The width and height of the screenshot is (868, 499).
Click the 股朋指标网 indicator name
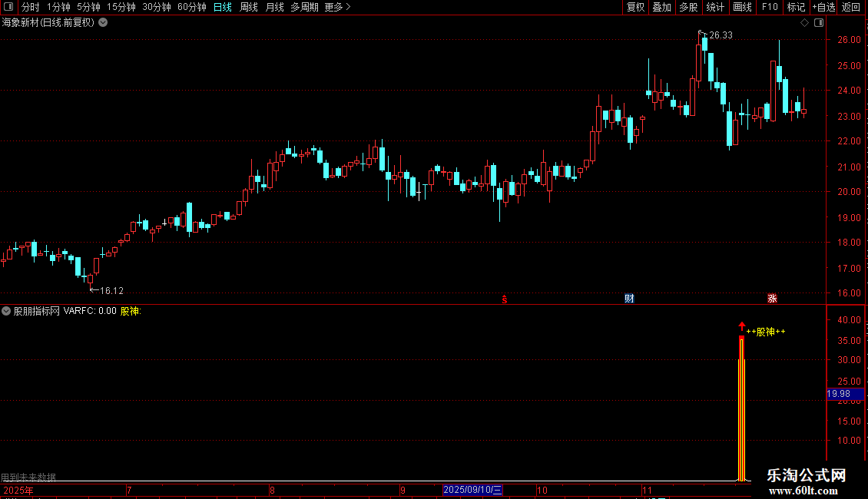click(37, 311)
